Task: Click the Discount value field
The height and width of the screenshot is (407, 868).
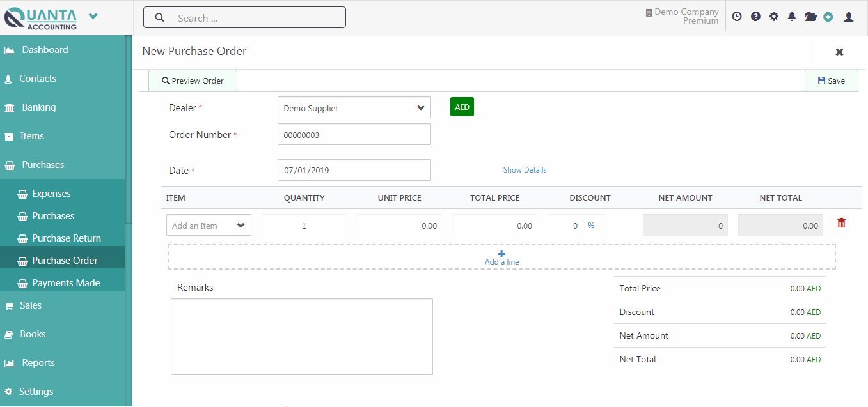Action: pyautogui.click(x=565, y=226)
